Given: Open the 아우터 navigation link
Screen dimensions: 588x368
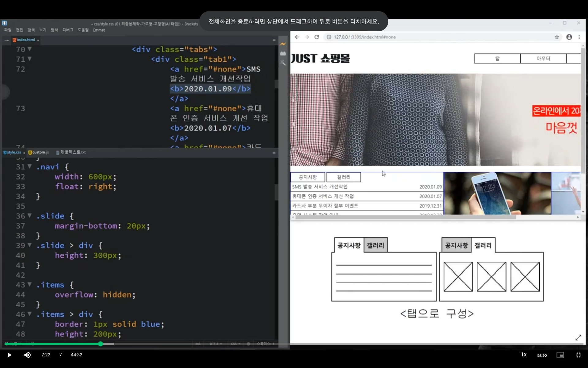Looking at the screenshot, I should (x=543, y=58).
